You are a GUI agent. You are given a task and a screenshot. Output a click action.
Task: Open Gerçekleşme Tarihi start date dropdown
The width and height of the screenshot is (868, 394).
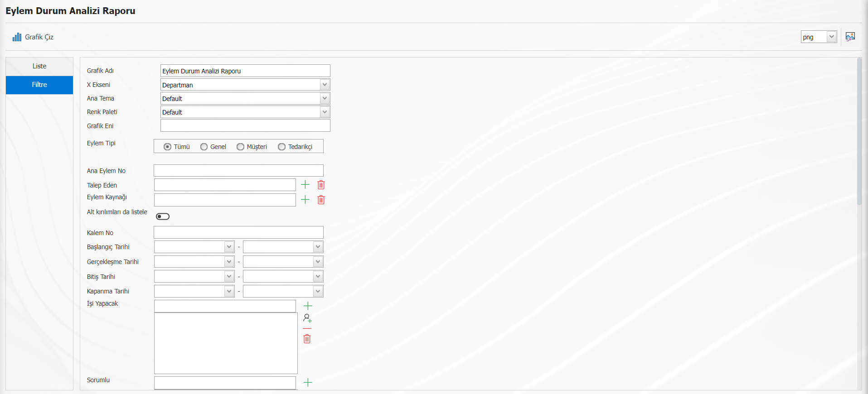(x=229, y=262)
